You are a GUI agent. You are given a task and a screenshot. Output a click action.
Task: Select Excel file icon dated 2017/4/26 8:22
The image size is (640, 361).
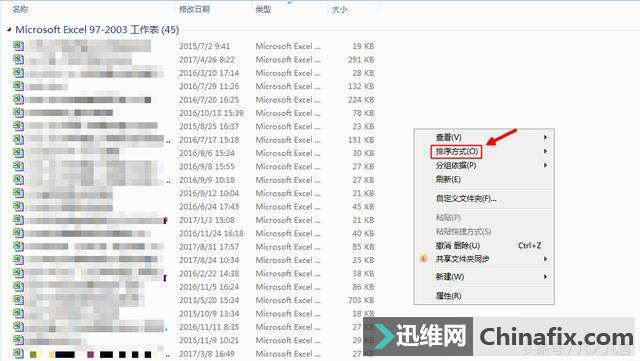(18, 59)
